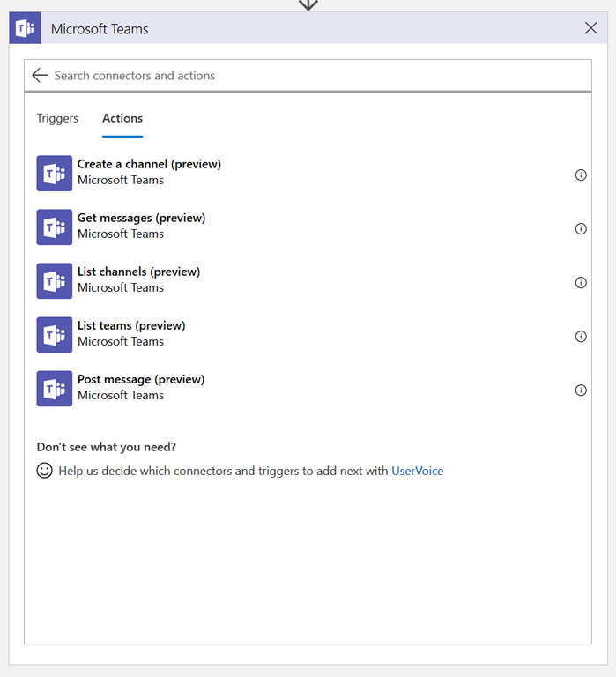Open info icon for List teams

tap(581, 337)
